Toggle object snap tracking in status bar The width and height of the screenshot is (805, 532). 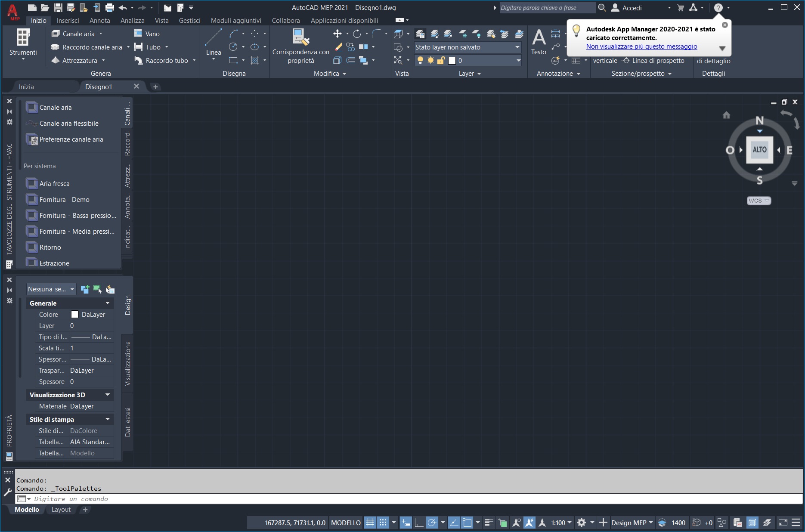(454, 523)
